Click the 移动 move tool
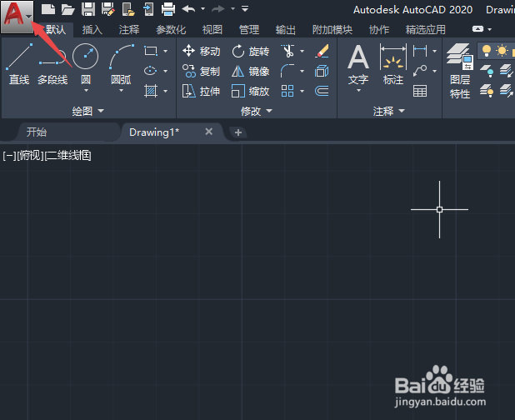The height and width of the screenshot is (420, 515). pyautogui.click(x=202, y=51)
